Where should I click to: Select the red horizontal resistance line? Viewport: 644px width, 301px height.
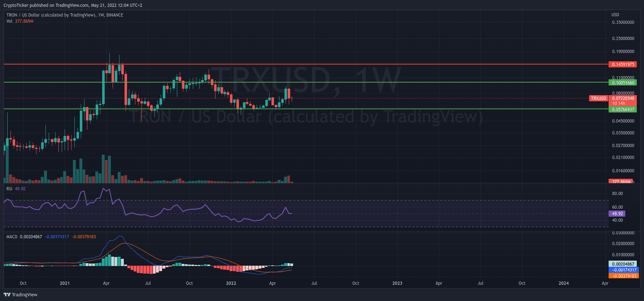pyautogui.click(x=325, y=64)
